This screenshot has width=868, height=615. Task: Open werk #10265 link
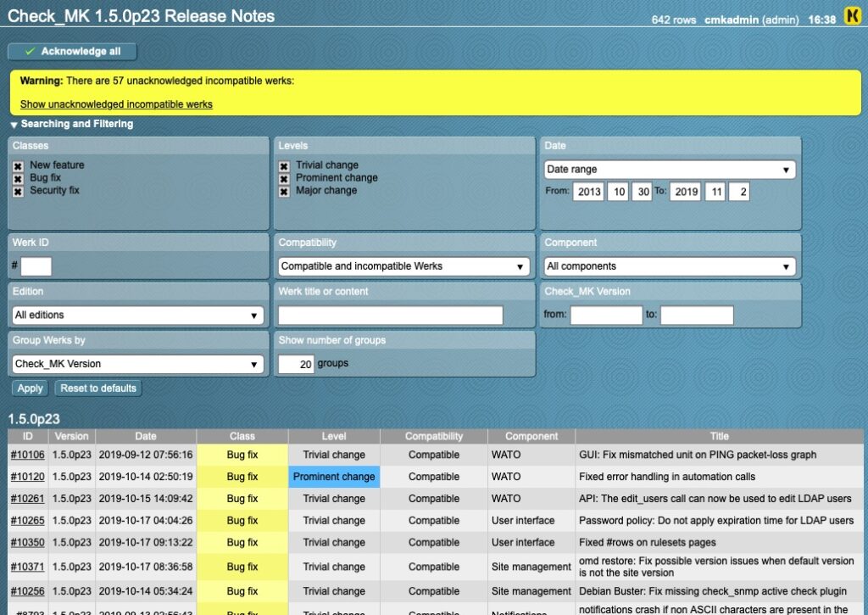pyautogui.click(x=28, y=521)
